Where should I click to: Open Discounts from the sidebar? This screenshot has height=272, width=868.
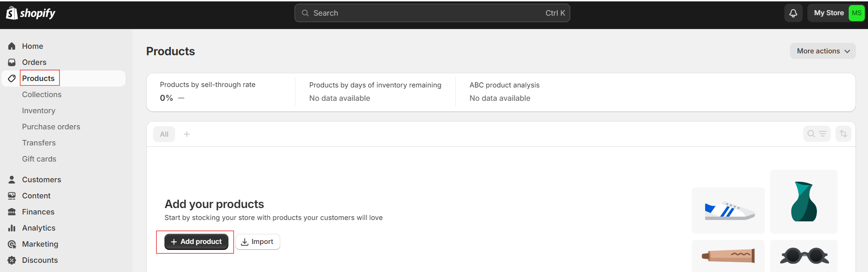(40, 260)
